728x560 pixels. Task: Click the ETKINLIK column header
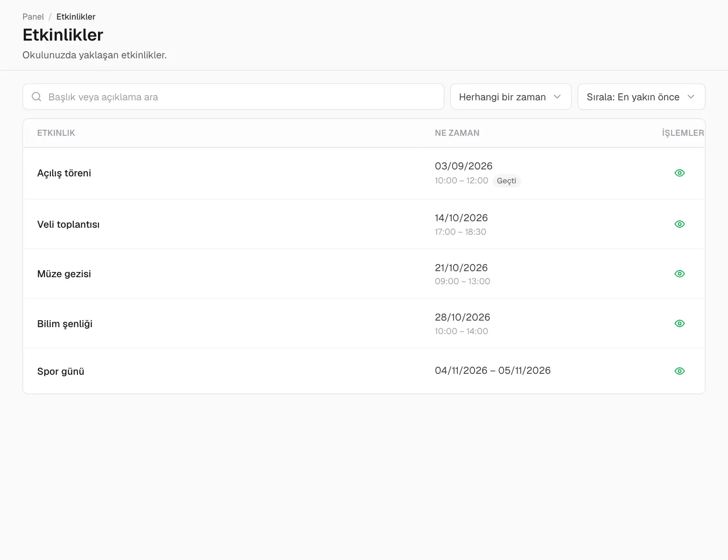[56, 133]
